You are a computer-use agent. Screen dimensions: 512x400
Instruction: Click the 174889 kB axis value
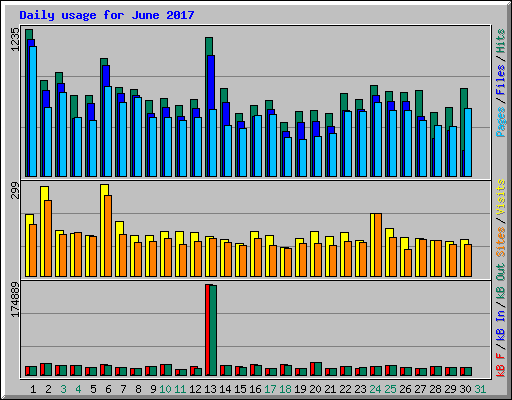15,299
